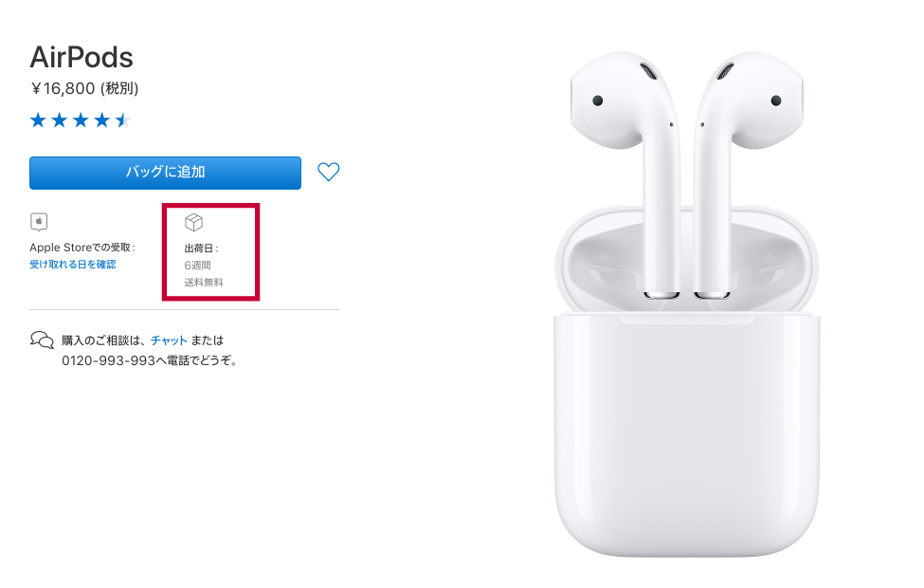Click the 送料無料 text
Screen dimensions: 924x588
coord(204,283)
